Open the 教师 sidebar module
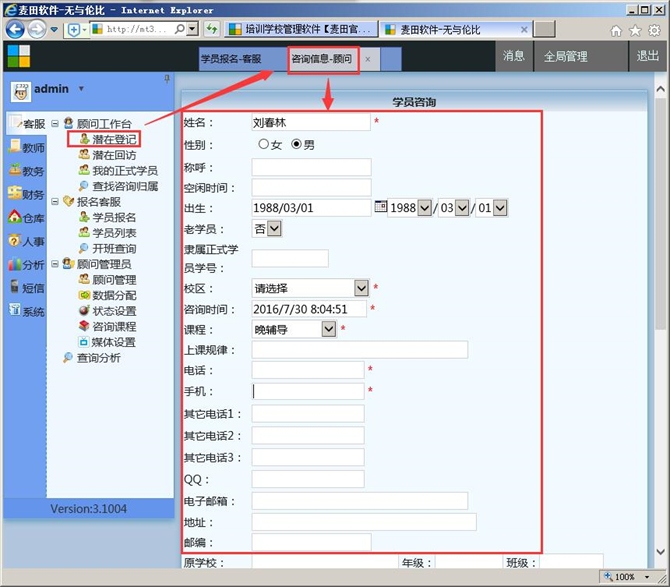Viewport: 670px width, 587px height. [27, 147]
